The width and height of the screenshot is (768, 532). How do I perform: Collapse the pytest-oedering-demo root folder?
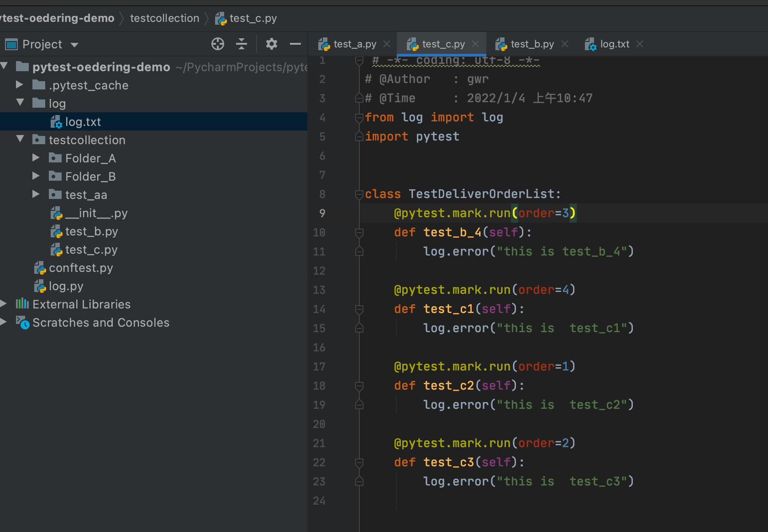click(4, 66)
